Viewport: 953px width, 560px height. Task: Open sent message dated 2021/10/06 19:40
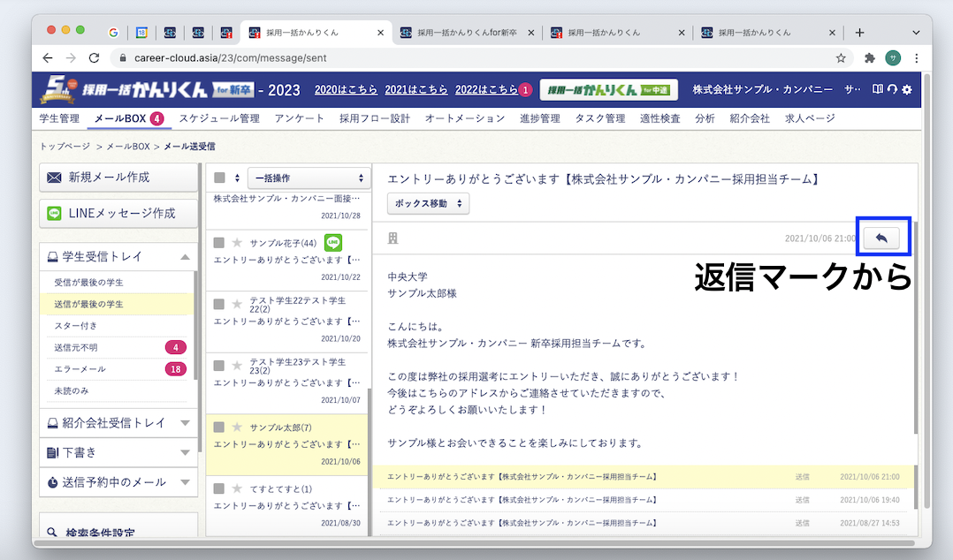[x=643, y=500]
